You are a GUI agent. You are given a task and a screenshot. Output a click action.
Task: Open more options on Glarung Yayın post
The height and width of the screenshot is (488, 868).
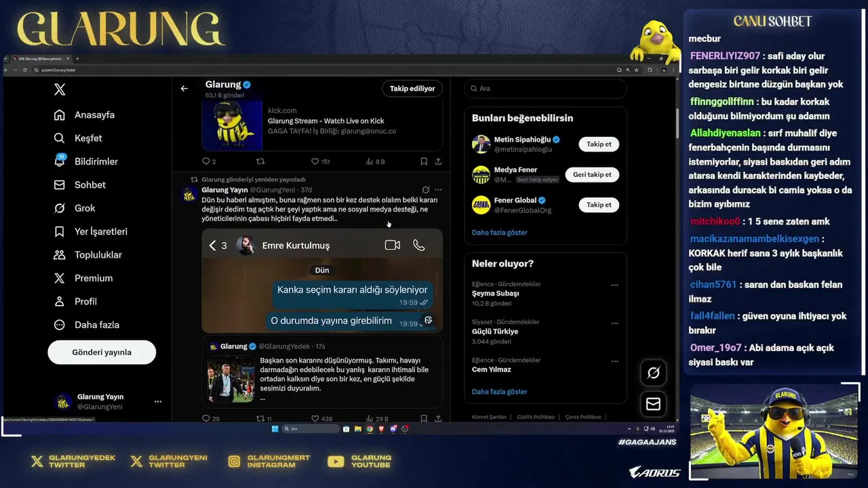tap(438, 190)
